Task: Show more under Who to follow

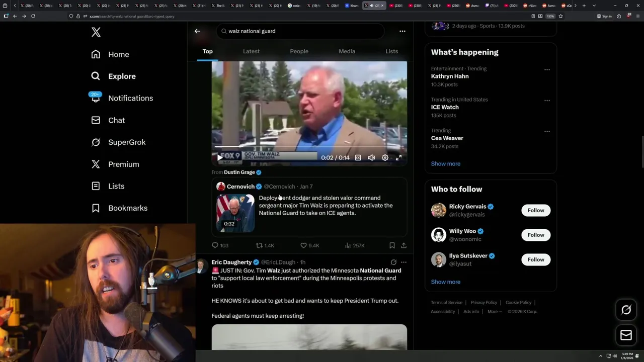Action: [x=445, y=282]
